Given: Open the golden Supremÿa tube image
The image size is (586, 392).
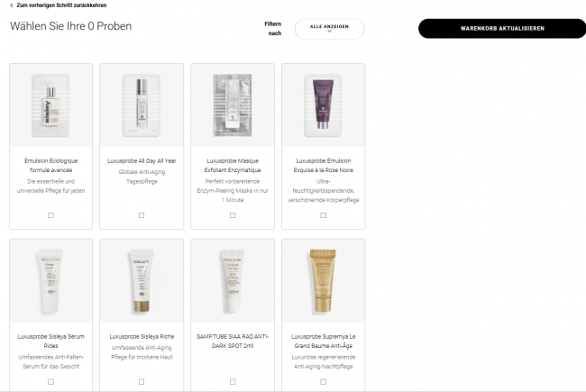Looking at the screenshot, I should coord(324,281).
